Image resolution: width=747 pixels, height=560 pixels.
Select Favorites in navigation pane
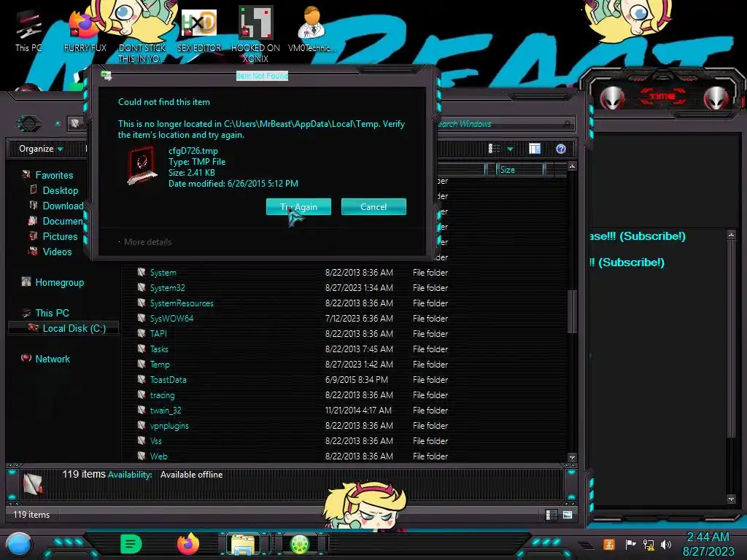54,175
